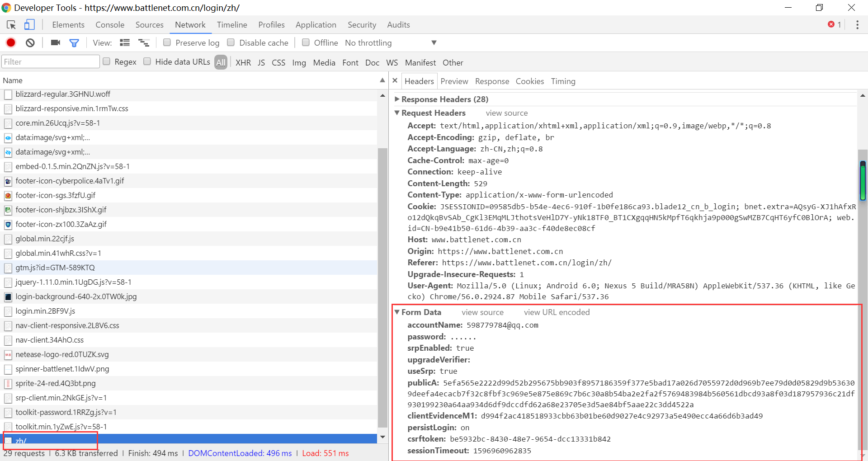This screenshot has height=461, width=868.
Task: Collapse the Form Data section
Action: point(397,312)
